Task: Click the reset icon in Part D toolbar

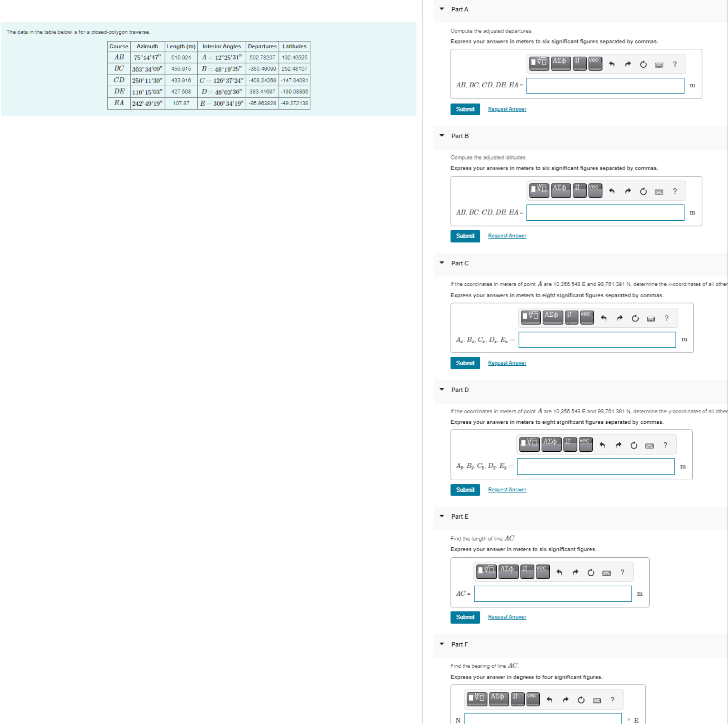Action: (634, 445)
